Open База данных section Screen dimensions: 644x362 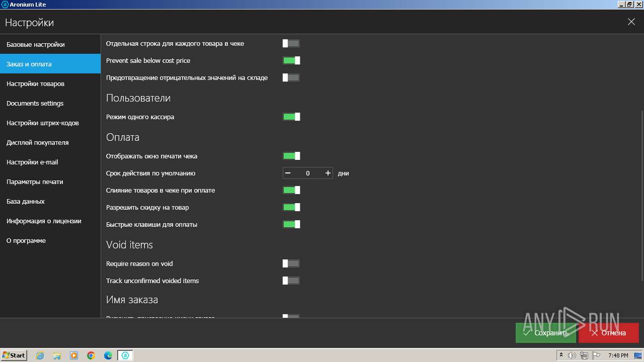(50, 201)
